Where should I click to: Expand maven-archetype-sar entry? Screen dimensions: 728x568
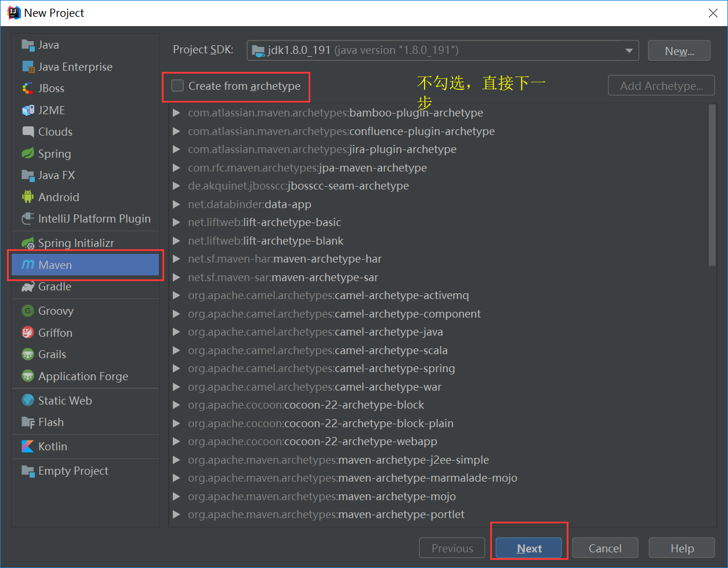coord(177,277)
